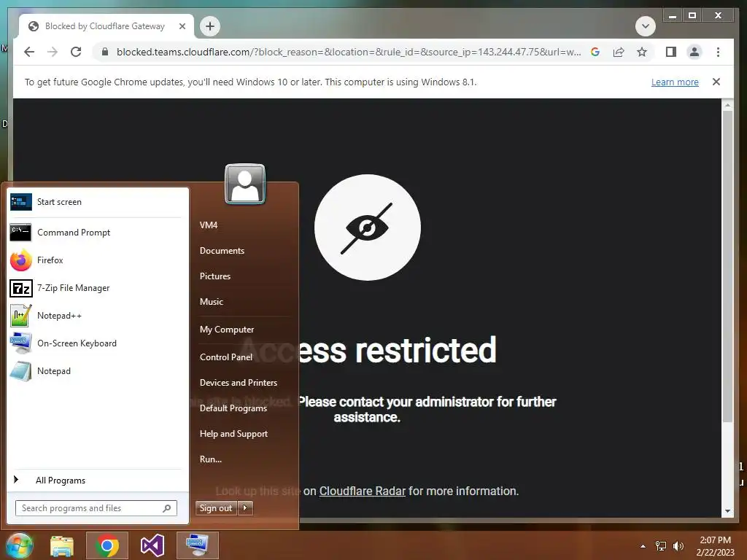Screen dimensions: 747x560
Task: Go back using Chrome's back arrow
Action: (x=29, y=52)
